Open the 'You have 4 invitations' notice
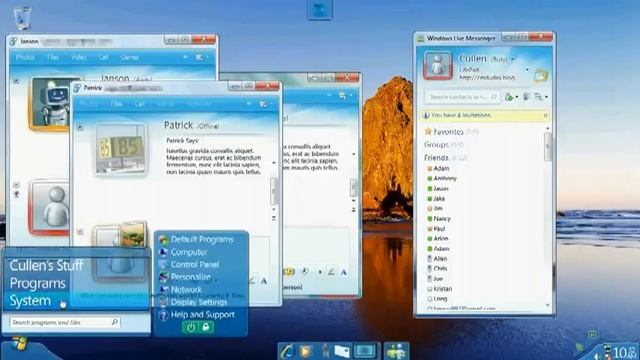 pyautogui.click(x=461, y=116)
